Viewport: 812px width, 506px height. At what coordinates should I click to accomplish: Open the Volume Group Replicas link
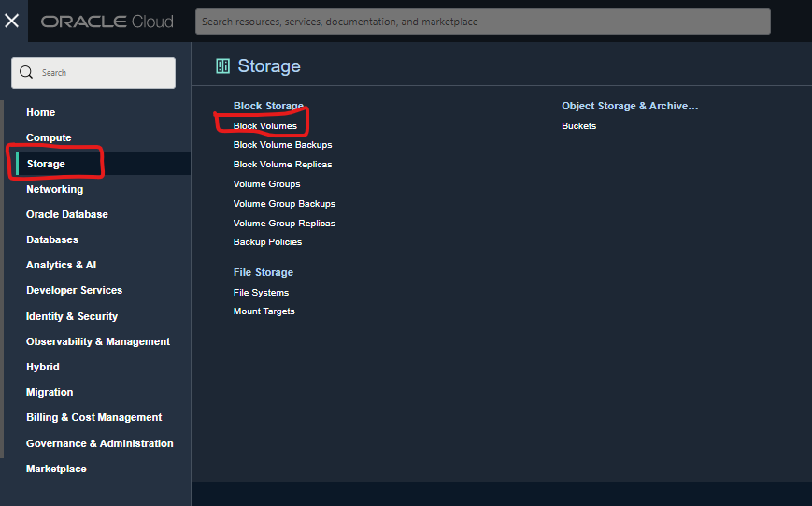[284, 224]
